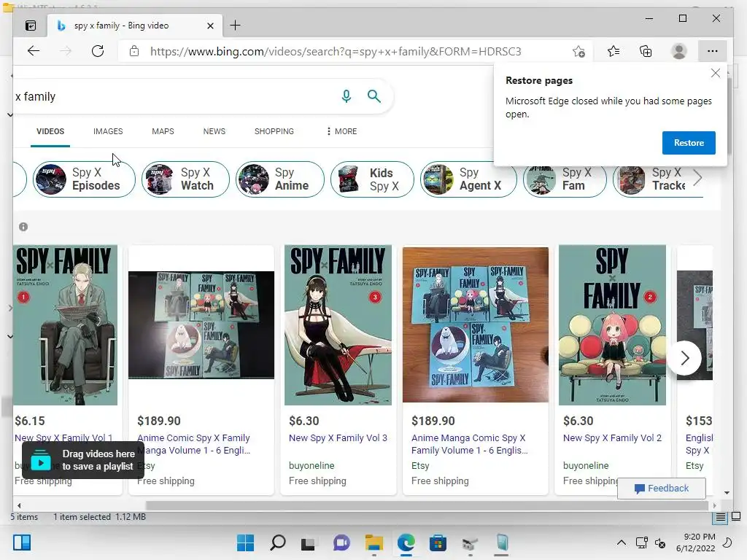Open Spy Family volume 2 cover image
The width and height of the screenshot is (747, 560).
point(612,325)
